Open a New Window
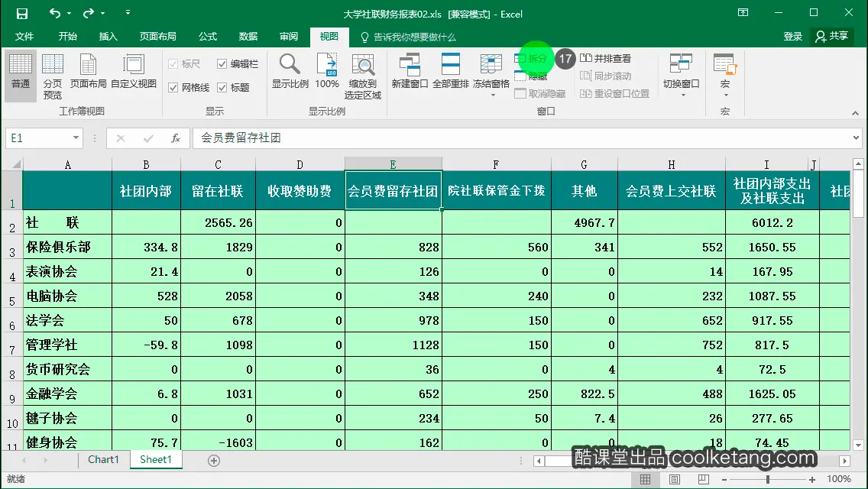This screenshot has height=489, width=868. pos(410,71)
